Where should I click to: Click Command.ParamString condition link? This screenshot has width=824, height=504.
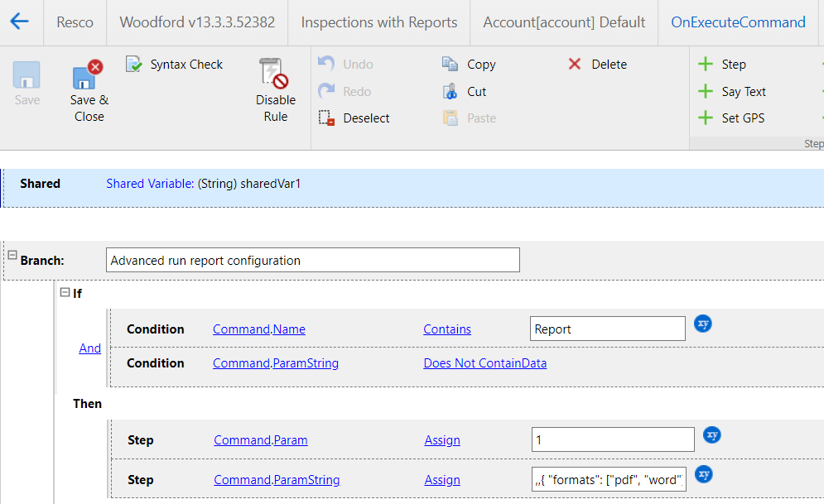(x=276, y=363)
